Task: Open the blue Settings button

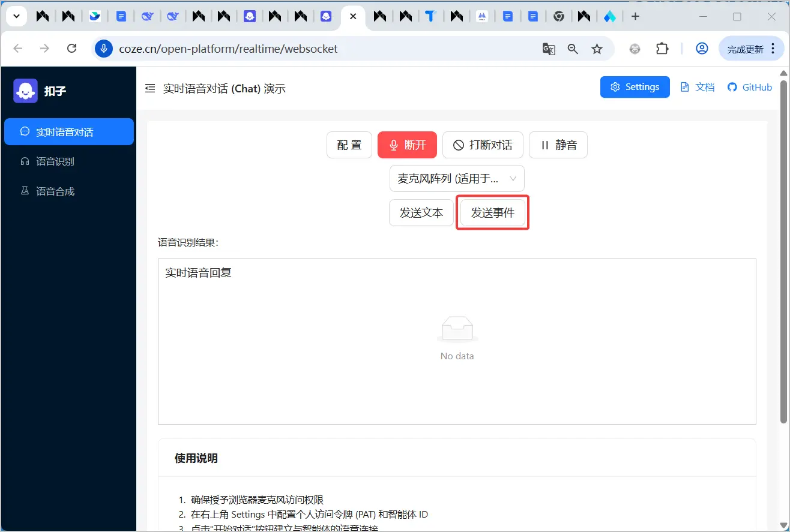Action: coord(635,87)
